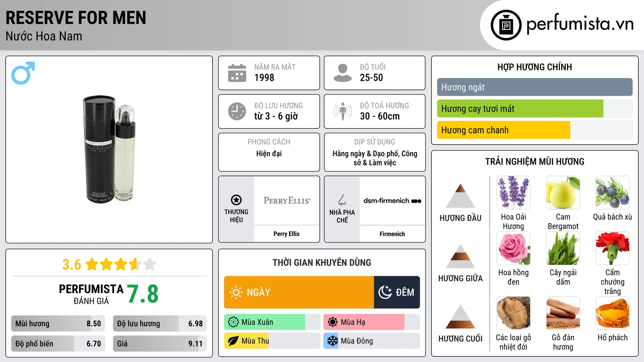This screenshot has height=362, width=644.
Task: Click the Perfumista score 7.8
Action: (143, 294)
